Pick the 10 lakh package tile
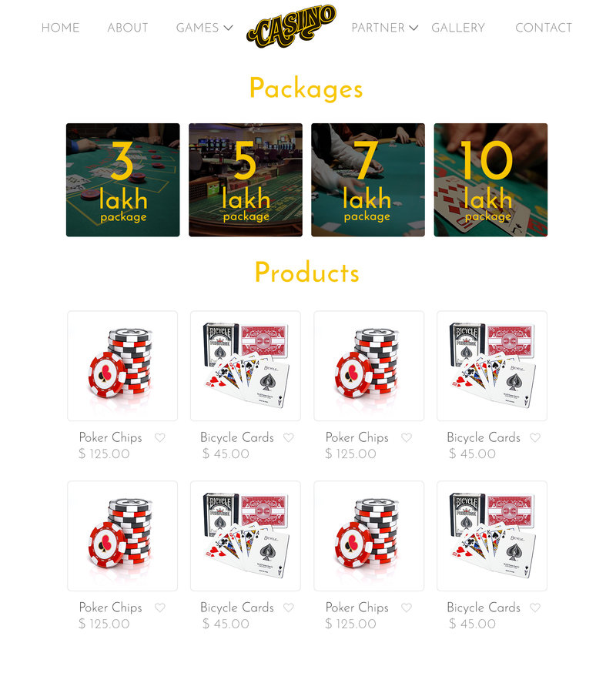Screen dimensions: 616x693 tap(491, 180)
